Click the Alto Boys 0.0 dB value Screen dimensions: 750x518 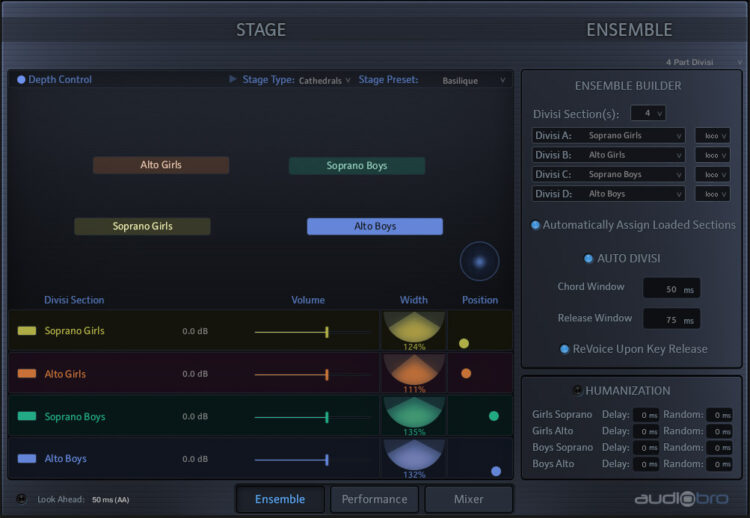click(195, 459)
